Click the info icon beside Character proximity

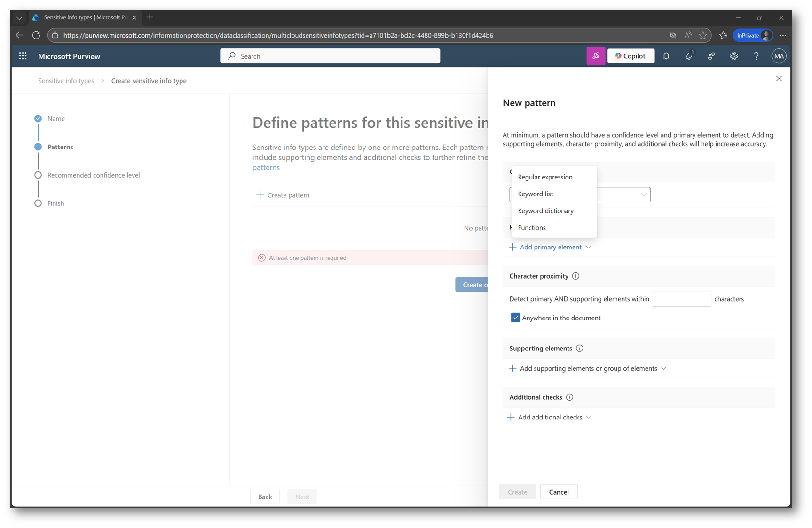click(x=575, y=276)
